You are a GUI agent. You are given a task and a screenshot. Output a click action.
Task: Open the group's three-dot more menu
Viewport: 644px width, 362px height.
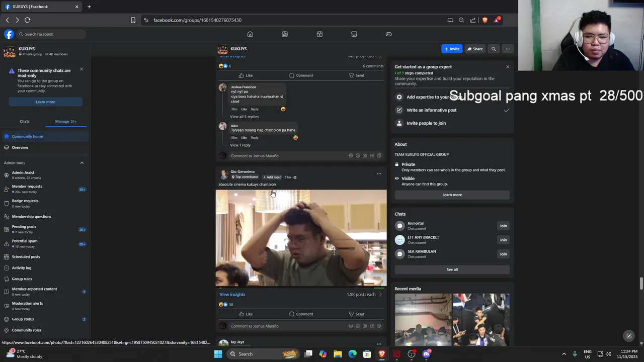tap(508, 49)
